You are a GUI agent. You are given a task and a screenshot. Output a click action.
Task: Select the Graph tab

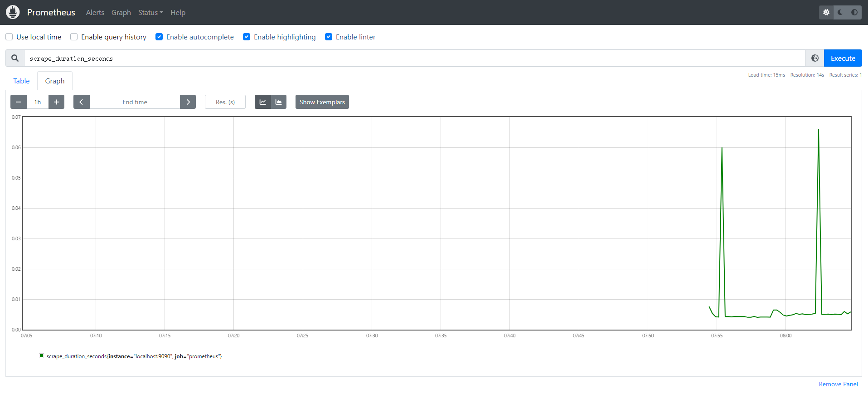(55, 81)
